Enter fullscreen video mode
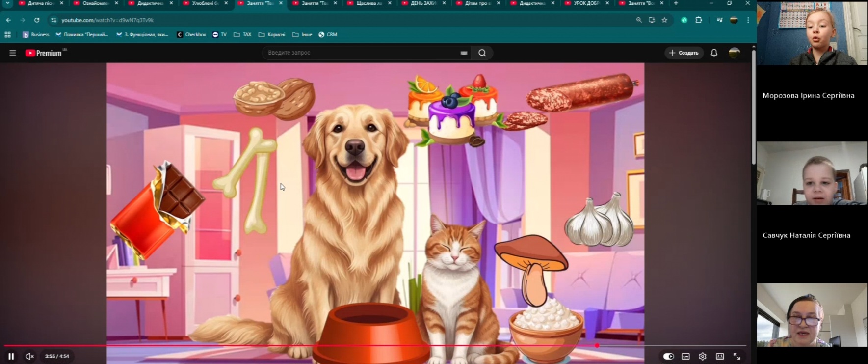This screenshot has width=868, height=364. tap(737, 356)
